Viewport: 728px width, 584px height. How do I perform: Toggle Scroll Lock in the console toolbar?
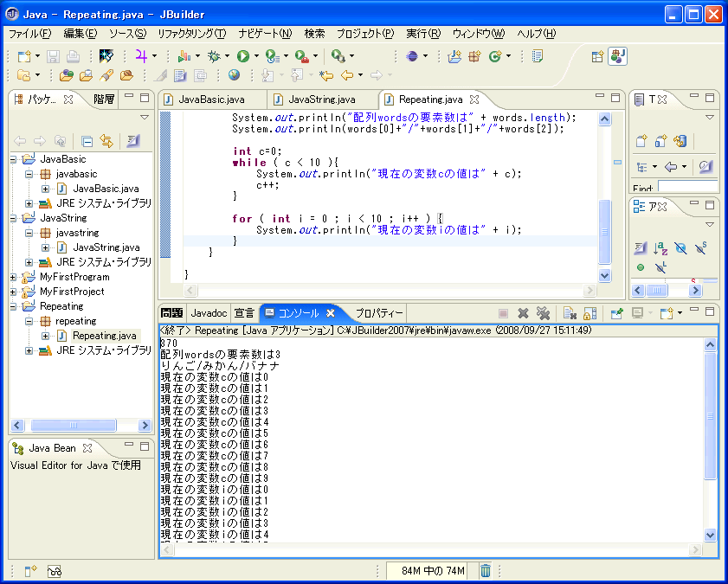click(589, 313)
